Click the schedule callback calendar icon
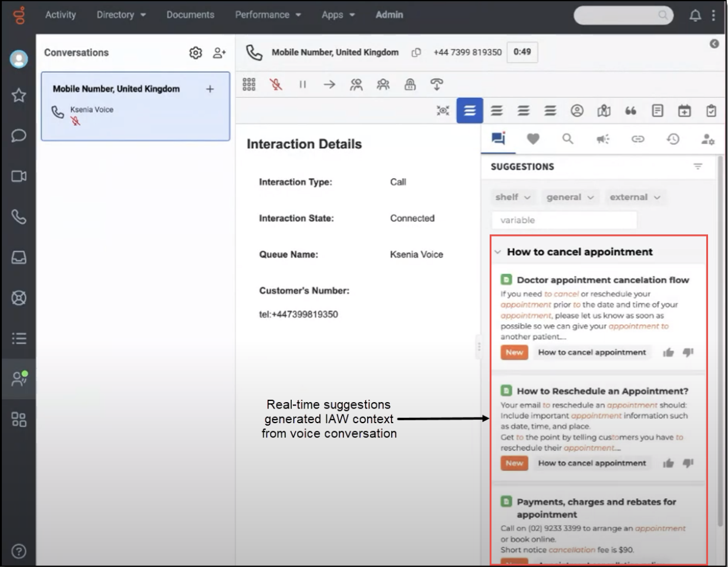The height and width of the screenshot is (567, 728). 685,110
